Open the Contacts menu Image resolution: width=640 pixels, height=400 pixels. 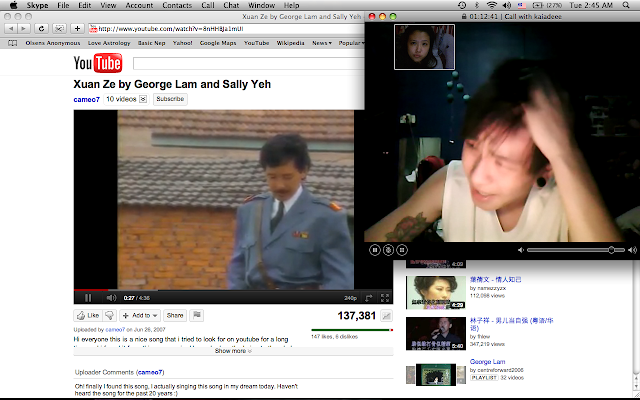tap(177, 5)
